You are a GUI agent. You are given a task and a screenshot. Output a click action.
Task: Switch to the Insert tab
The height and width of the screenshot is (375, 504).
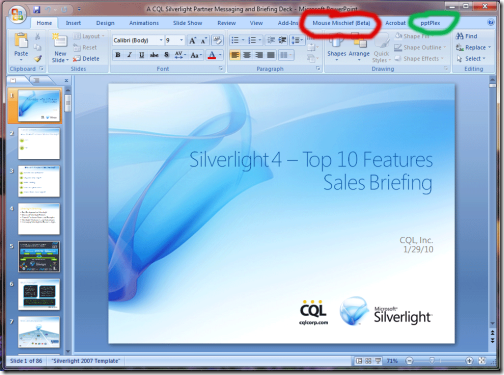click(x=73, y=23)
